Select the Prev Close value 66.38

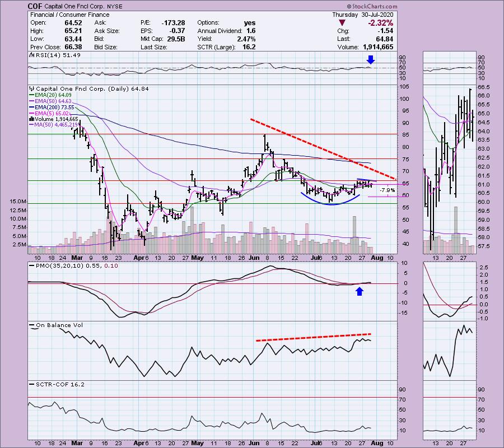click(73, 47)
